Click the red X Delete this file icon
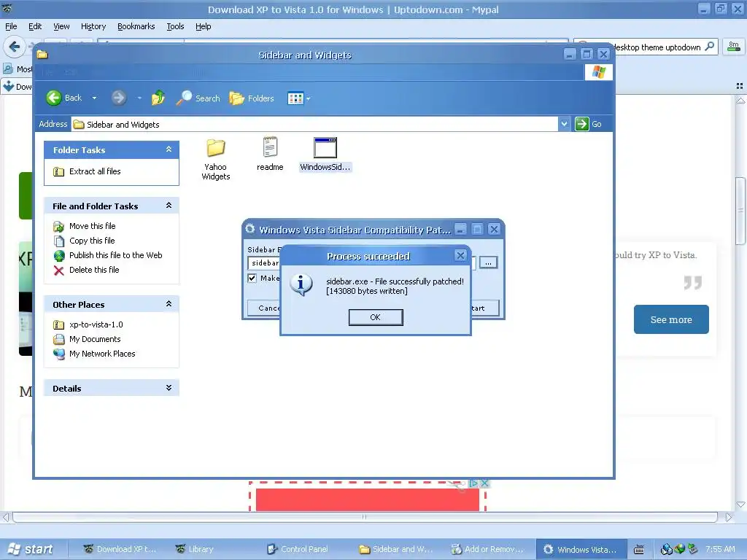Image resolution: width=747 pixels, height=560 pixels. tap(58, 271)
